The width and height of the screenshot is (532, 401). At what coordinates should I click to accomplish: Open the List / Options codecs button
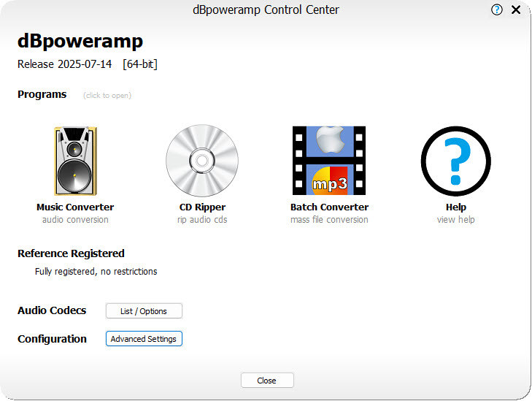(144, 311)
